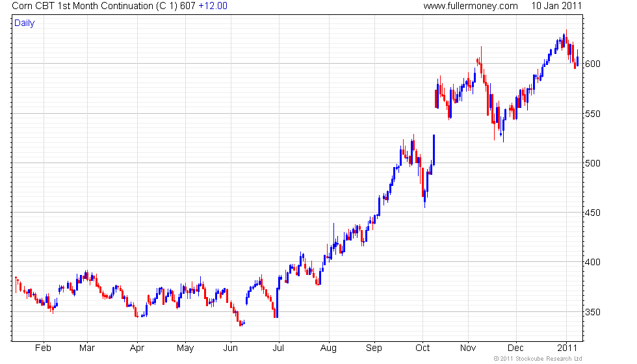Click the 'Dec' month axis label
The image size is (637, 364).
516,348
